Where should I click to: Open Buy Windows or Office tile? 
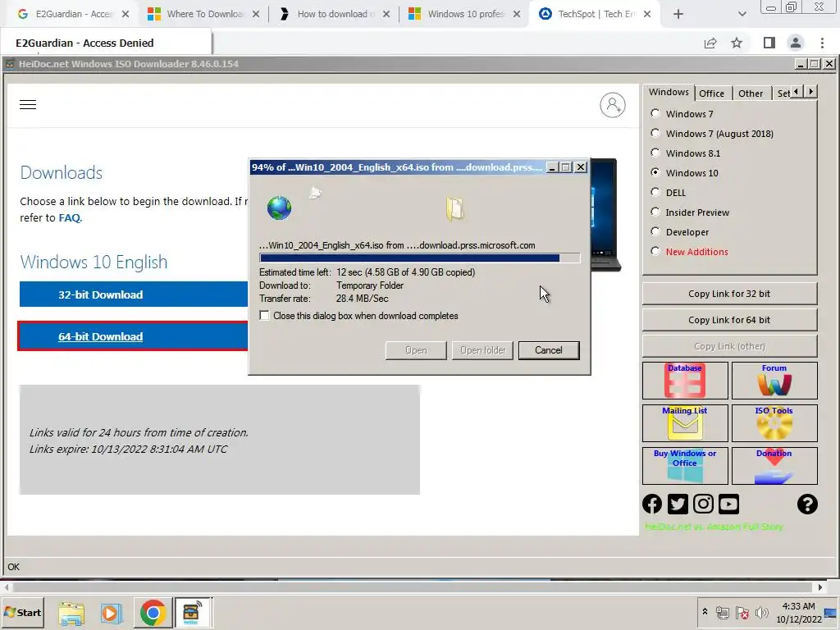(685, 466)
